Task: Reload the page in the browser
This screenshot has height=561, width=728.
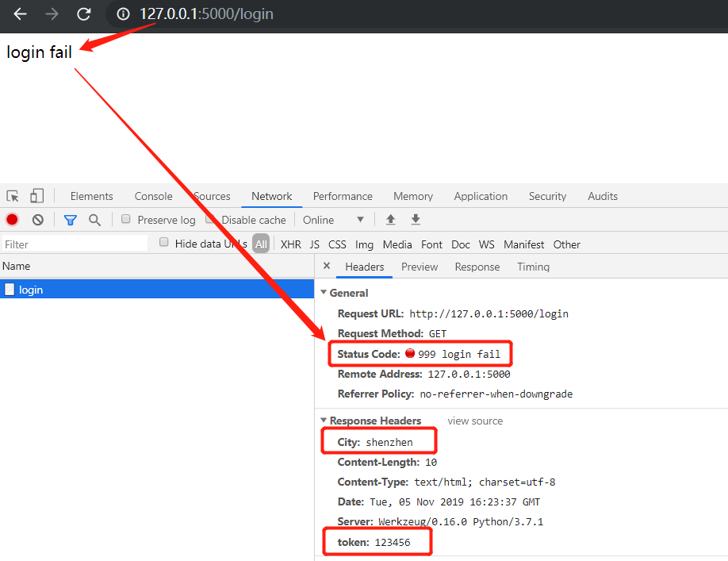Action: coord(82,13)
